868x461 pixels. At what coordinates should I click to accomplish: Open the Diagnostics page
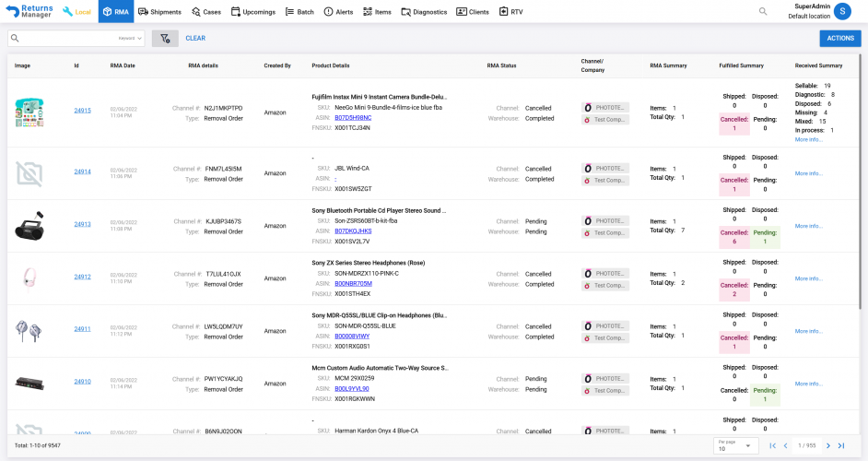coord(424,12)
